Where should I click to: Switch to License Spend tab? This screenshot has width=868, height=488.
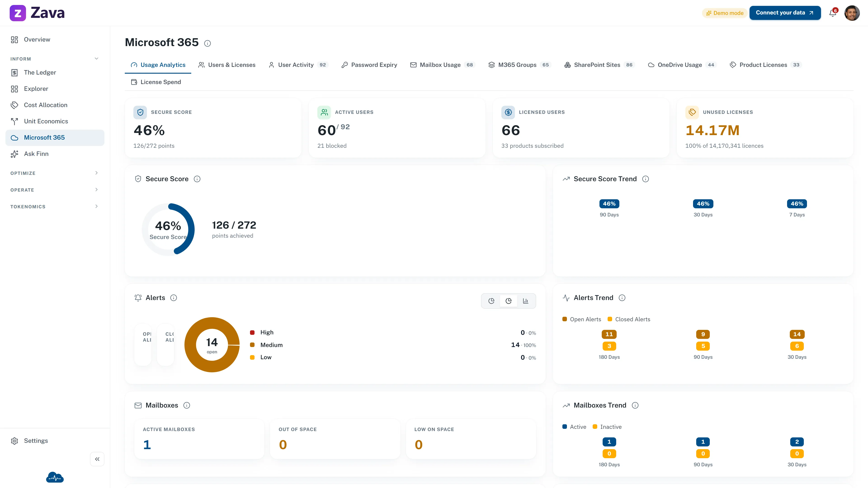[156, 82]
